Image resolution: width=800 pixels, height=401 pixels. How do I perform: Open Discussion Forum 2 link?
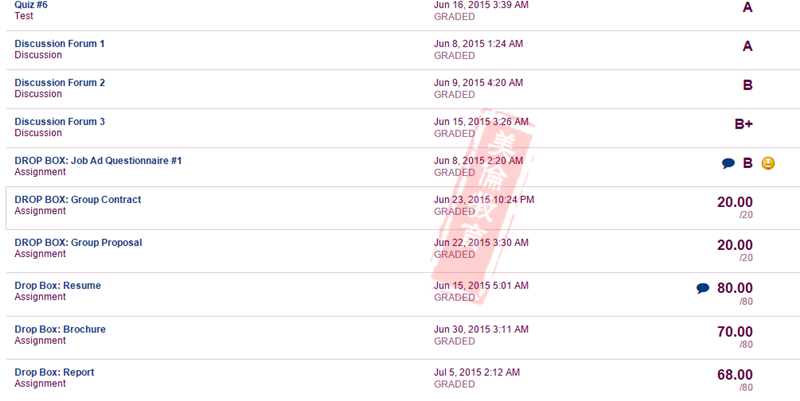(x=60, y=83)
